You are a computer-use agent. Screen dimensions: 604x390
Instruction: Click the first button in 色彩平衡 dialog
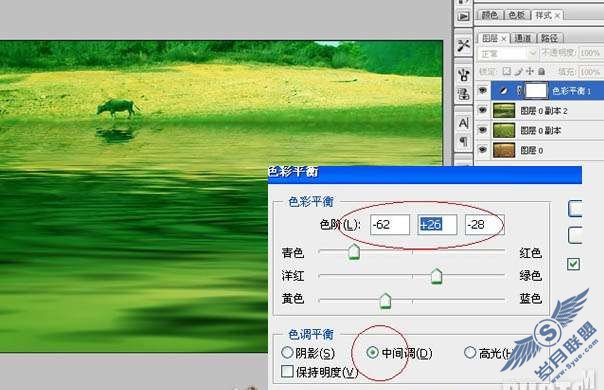coord(575,208)
